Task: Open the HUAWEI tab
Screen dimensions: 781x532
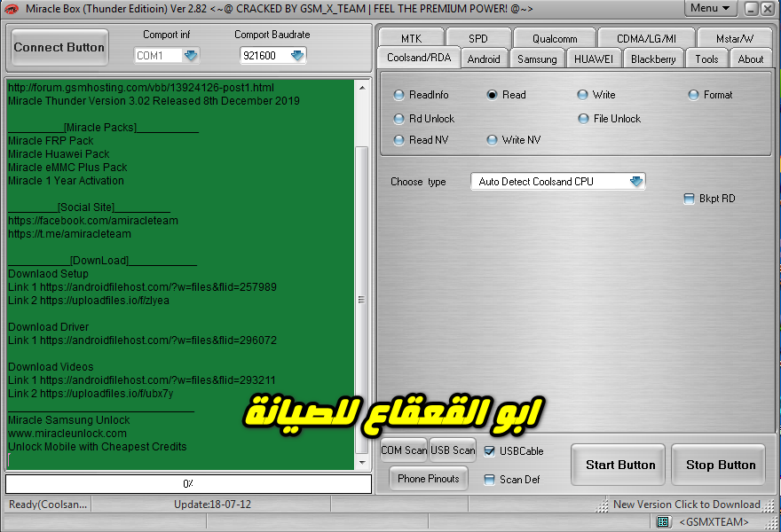Action: pos(594,59)
